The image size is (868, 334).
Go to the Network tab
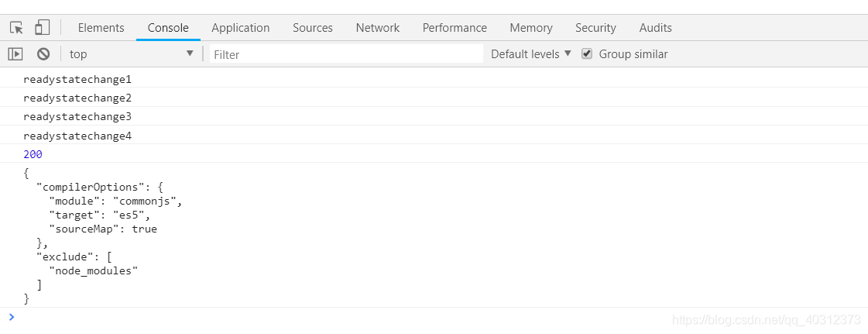(378, 28)
